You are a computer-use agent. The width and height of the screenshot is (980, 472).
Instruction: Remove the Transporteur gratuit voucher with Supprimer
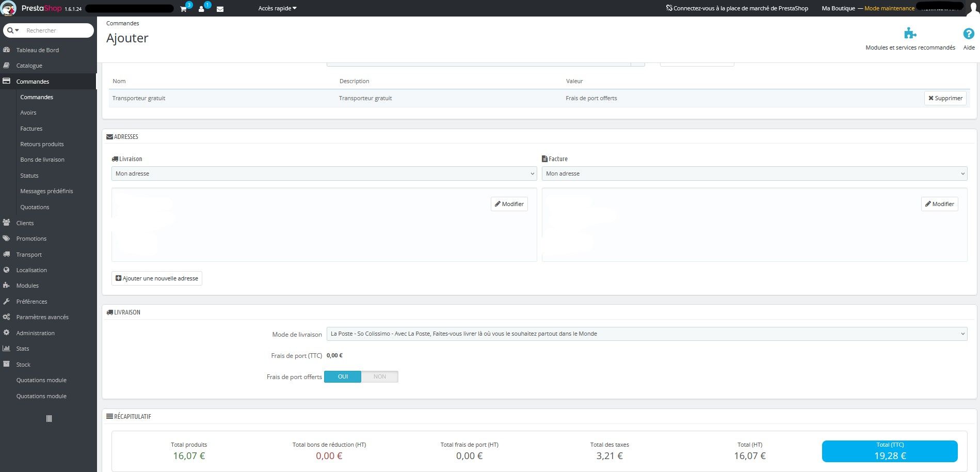coord(945,98)
